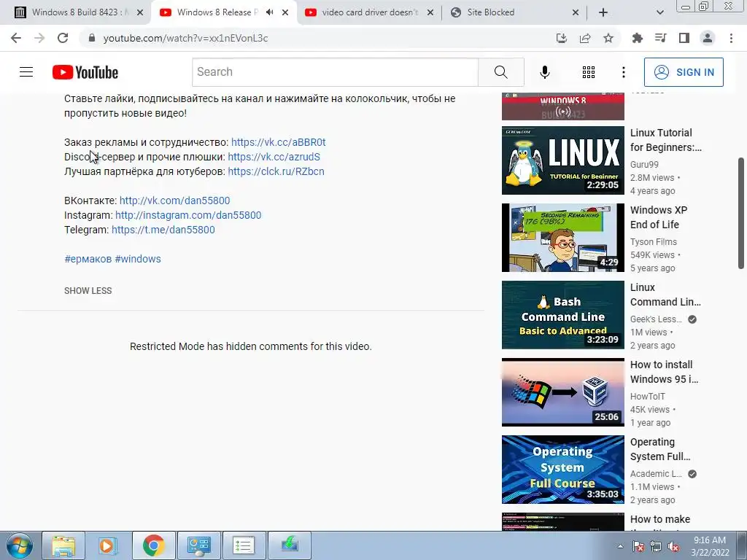Open the vk.cc/aBBR0t link
747x560 pixels.
click(278, 142)
